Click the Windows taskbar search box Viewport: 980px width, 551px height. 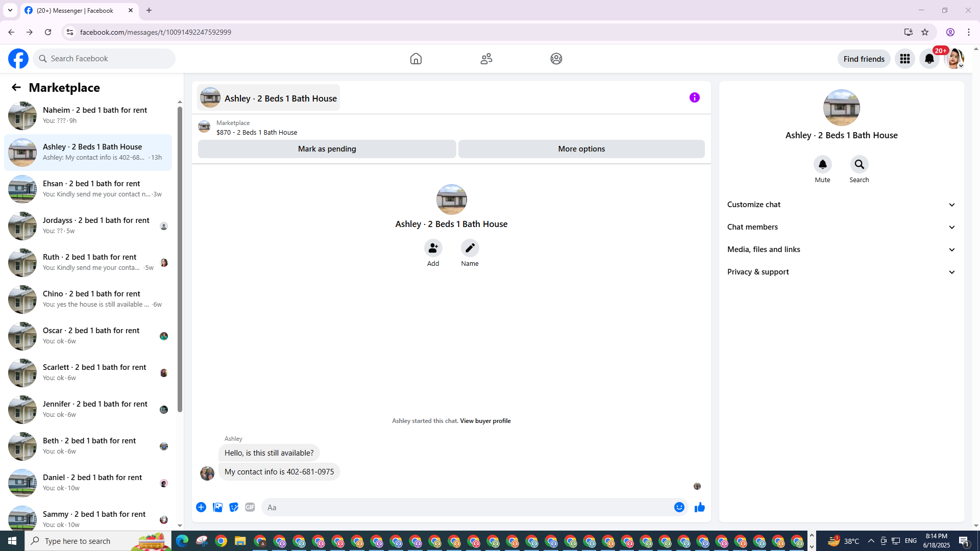click(98, 541)
